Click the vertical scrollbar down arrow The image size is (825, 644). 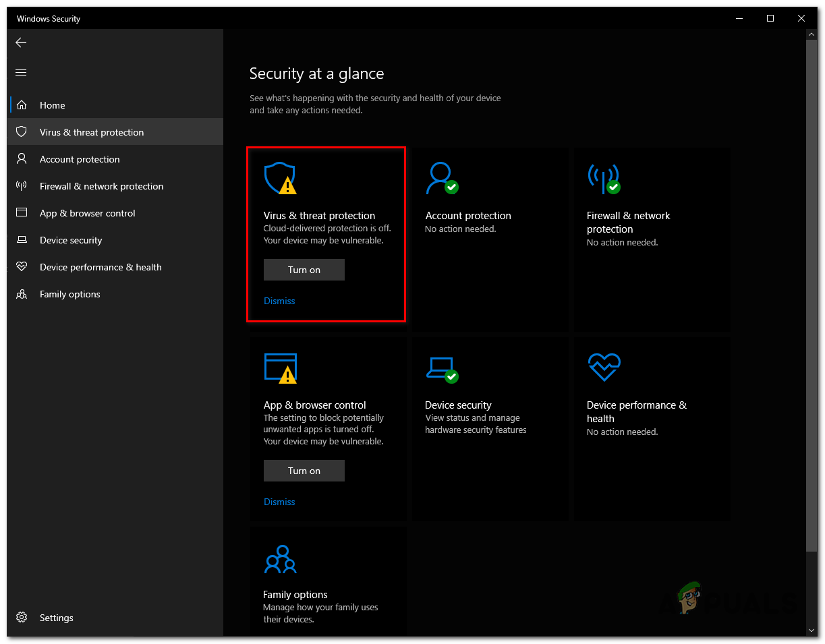pyautogui.click(x=812, y=630)
